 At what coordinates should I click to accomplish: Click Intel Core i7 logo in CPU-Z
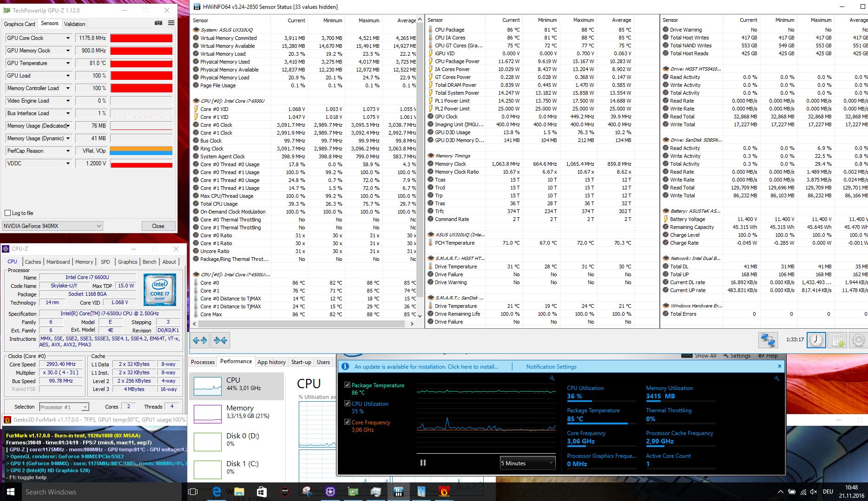pos(160,290)
